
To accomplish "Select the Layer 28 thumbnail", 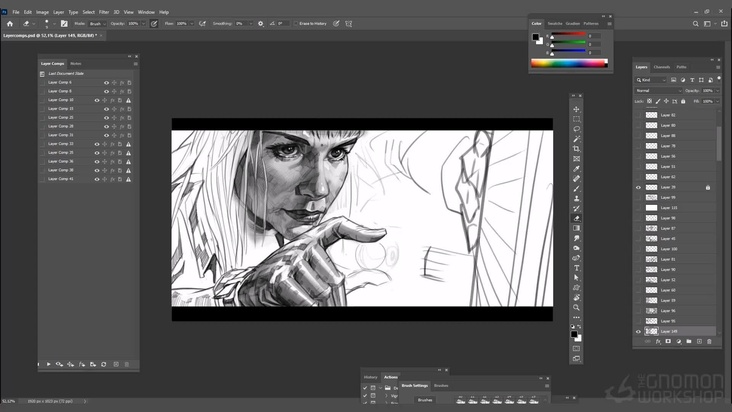I will [652, 187].
